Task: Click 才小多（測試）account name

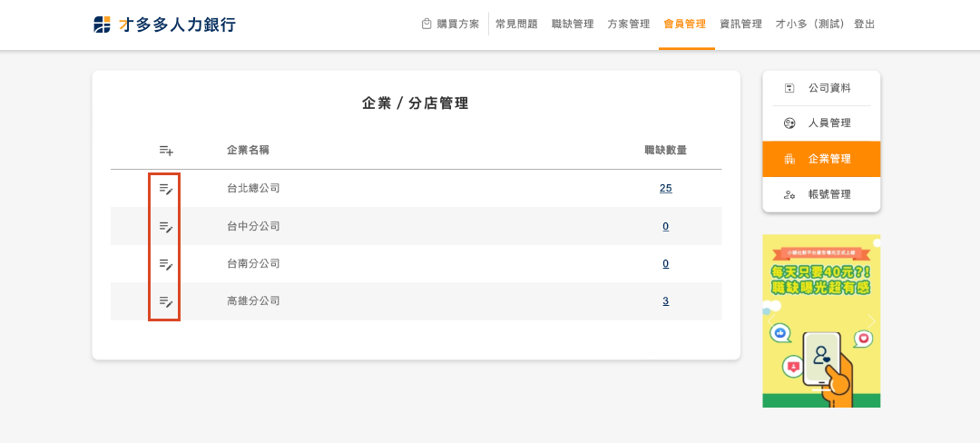Action: [x=811, y=25]
